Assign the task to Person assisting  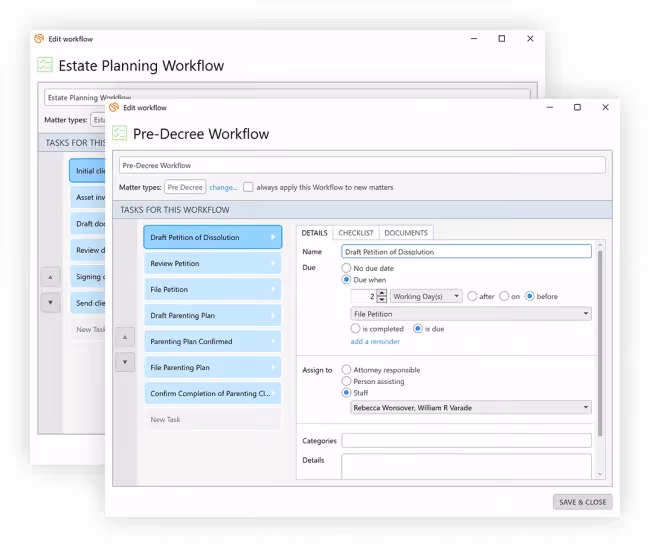click(346, 381)
